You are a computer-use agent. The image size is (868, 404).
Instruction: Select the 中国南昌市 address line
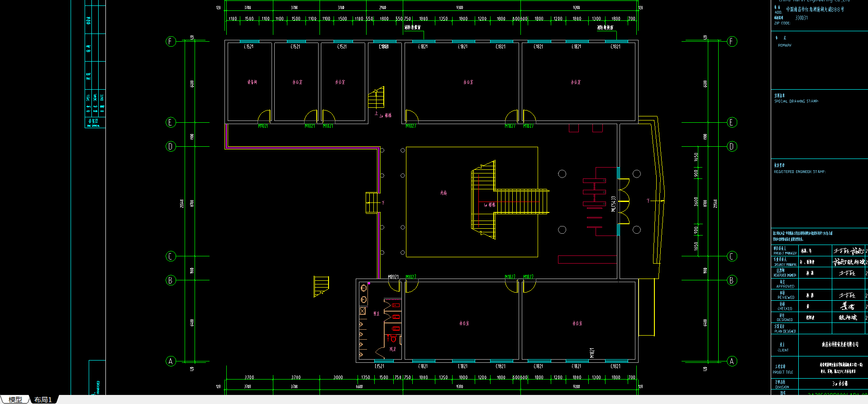tap(815, 9)
